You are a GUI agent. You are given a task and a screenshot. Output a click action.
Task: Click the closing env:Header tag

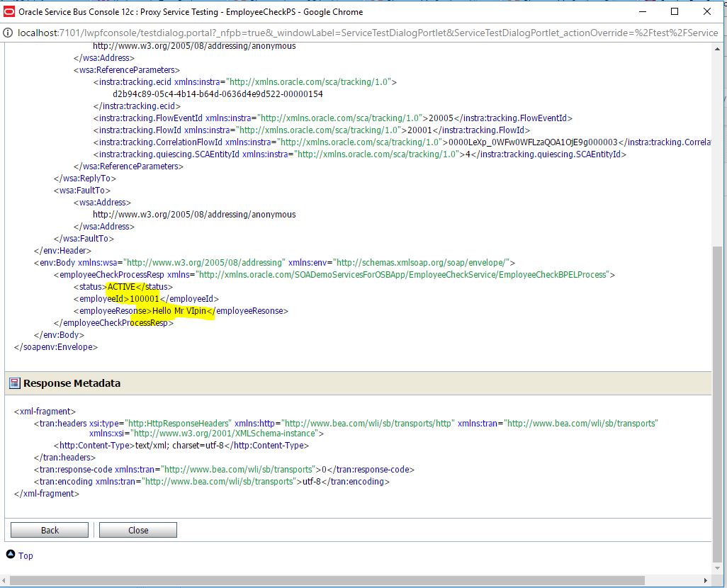62,250
